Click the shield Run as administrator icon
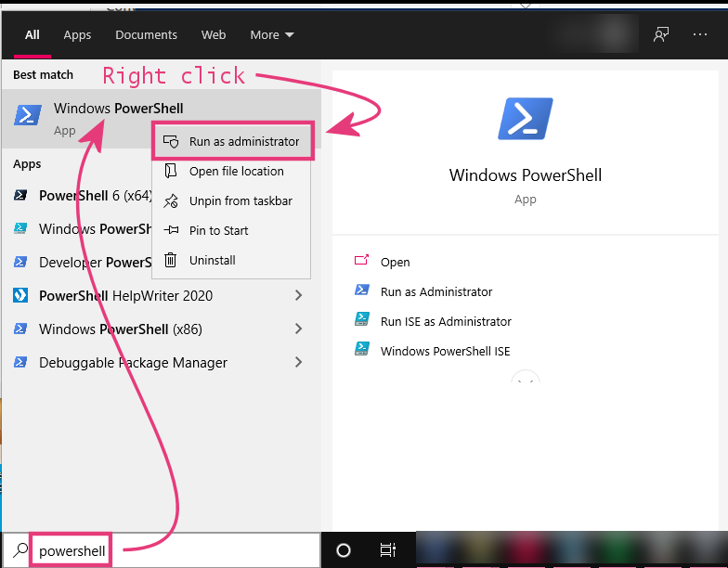The height and width of the screenshot is (568, 728). click(x=171, y=141)
